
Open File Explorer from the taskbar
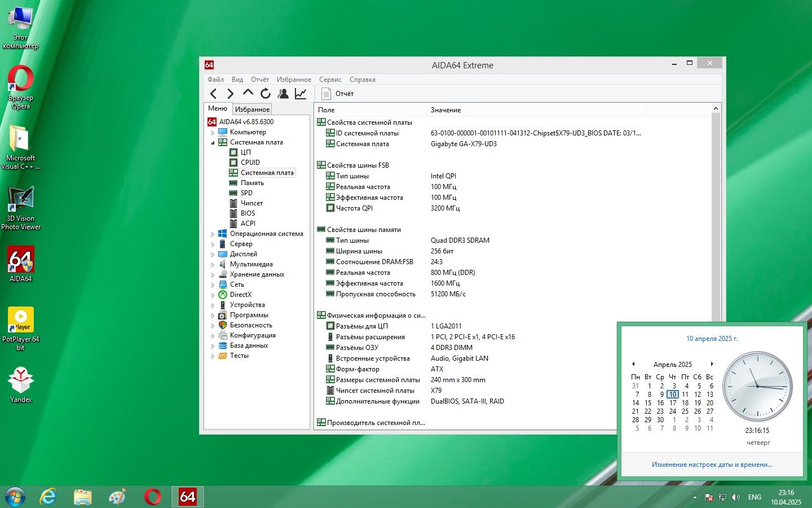tap(83, 497)
